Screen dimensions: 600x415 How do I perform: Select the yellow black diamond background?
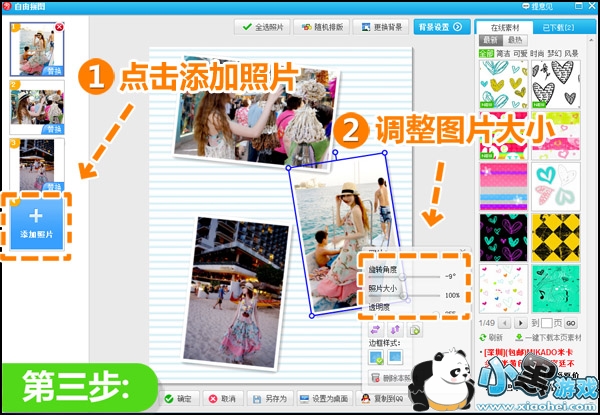coord(555,237)
